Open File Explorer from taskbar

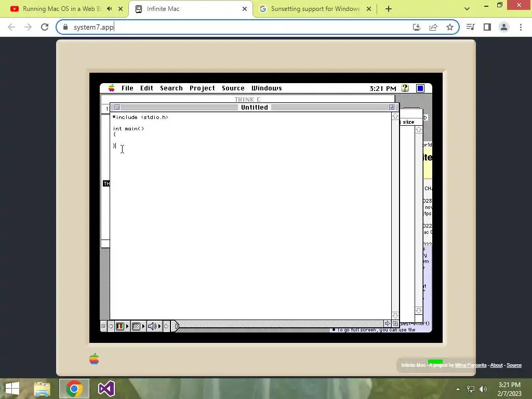(x=42, y=389)
